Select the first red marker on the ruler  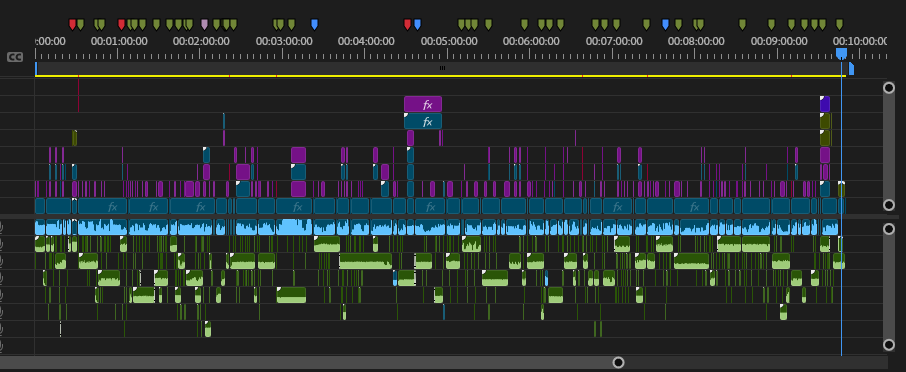pos(72,24)
